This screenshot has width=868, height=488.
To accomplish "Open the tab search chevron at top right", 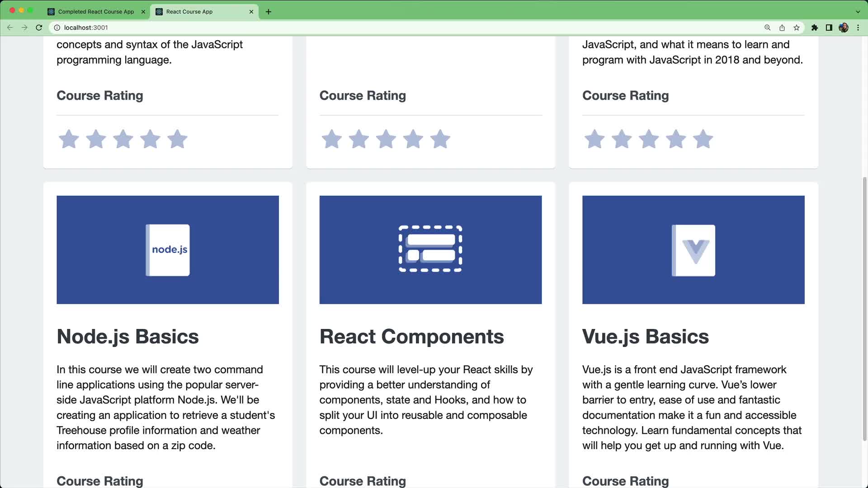I will point(857,11).
